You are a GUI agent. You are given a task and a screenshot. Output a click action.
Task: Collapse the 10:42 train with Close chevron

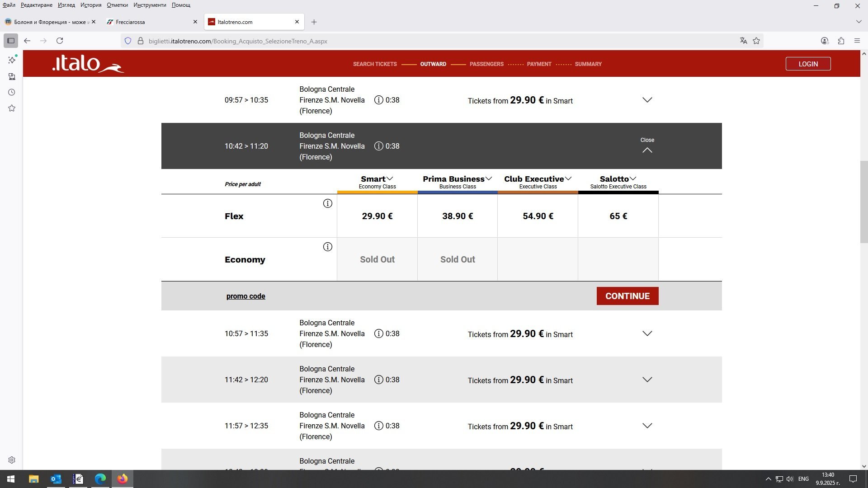coord(647,150)
